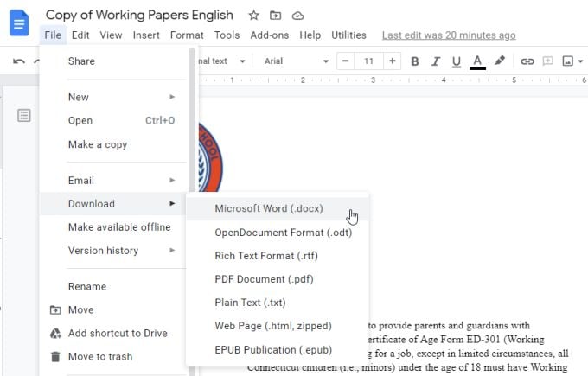This screenshot has height=376, width=588.
Task: Open the Insert menu
Action: tap(146, 35)
